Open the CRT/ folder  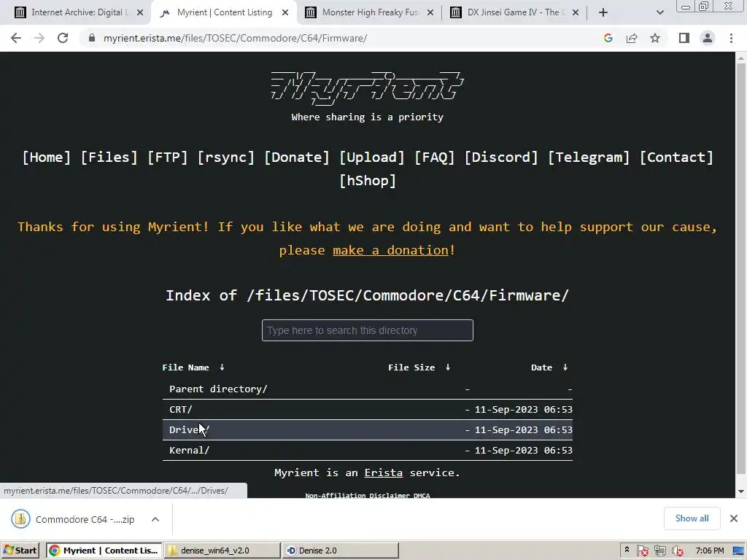pyautogui.click(x=181, y=410)
